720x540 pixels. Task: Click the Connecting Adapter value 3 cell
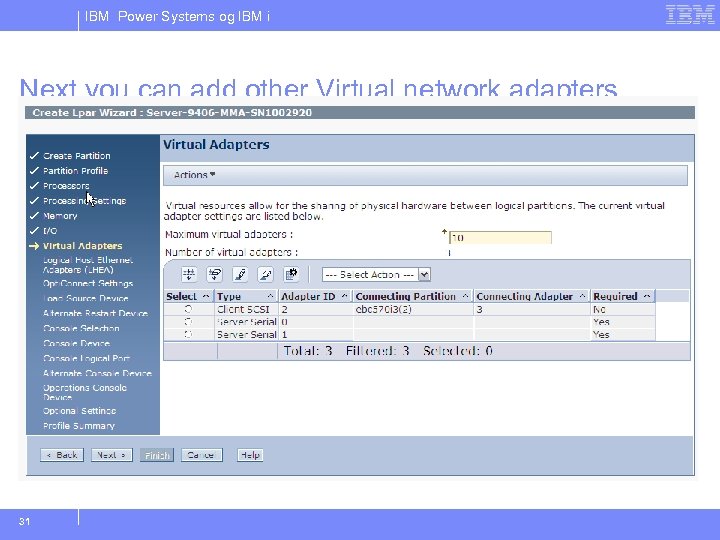tap(532, 309)
